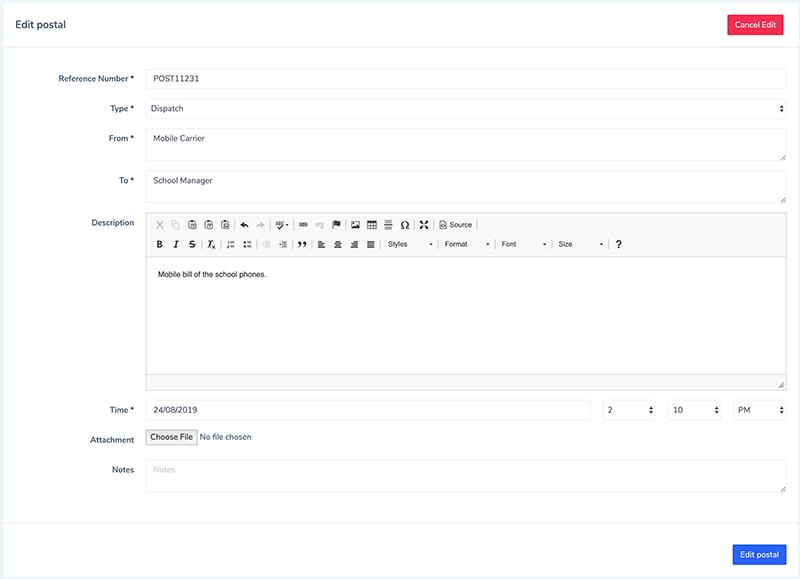The width and height of the screenshot is (800, 579).
Task: Toggle bold formatting
Action: pos(160,244)
